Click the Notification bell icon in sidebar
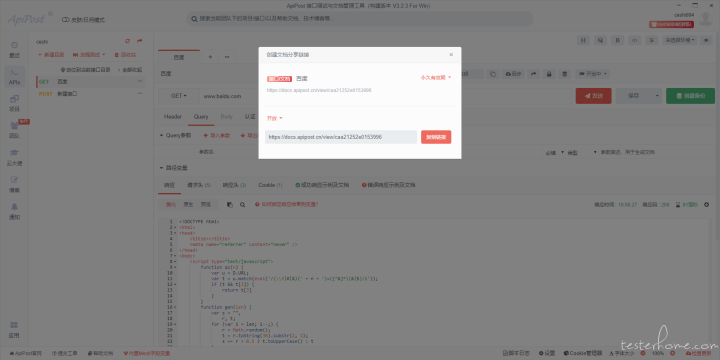This screenshot has width=720, height=360. tap(14, 211)
